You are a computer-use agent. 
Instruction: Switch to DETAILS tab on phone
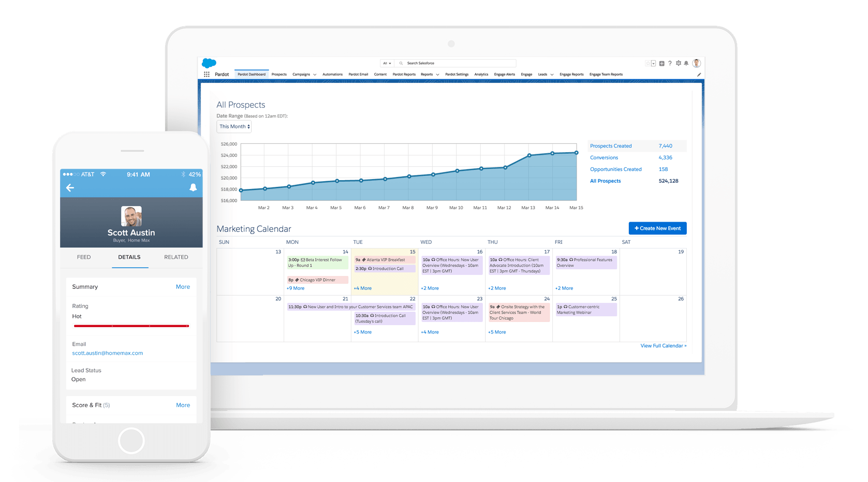coord(129,257)
